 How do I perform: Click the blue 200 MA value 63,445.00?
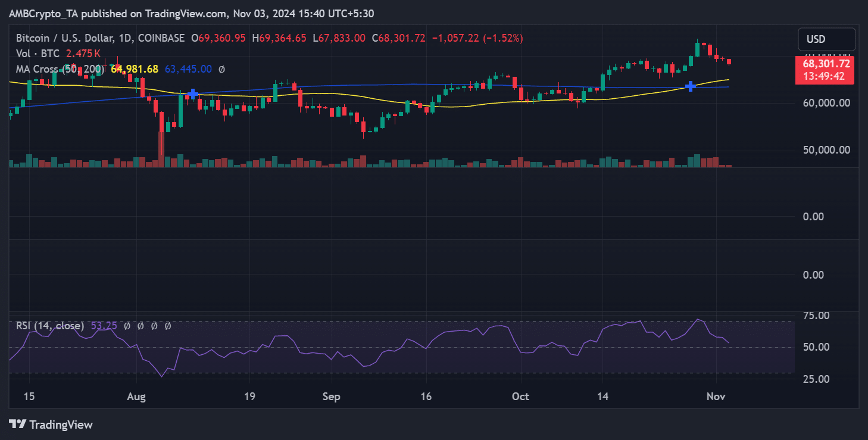coord(188,69)
